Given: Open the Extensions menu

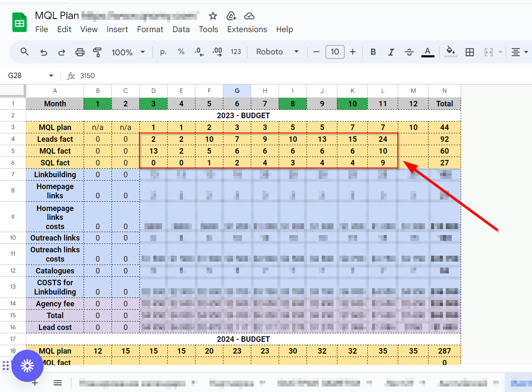Looking at the screenshot, I should coord(247,29).
